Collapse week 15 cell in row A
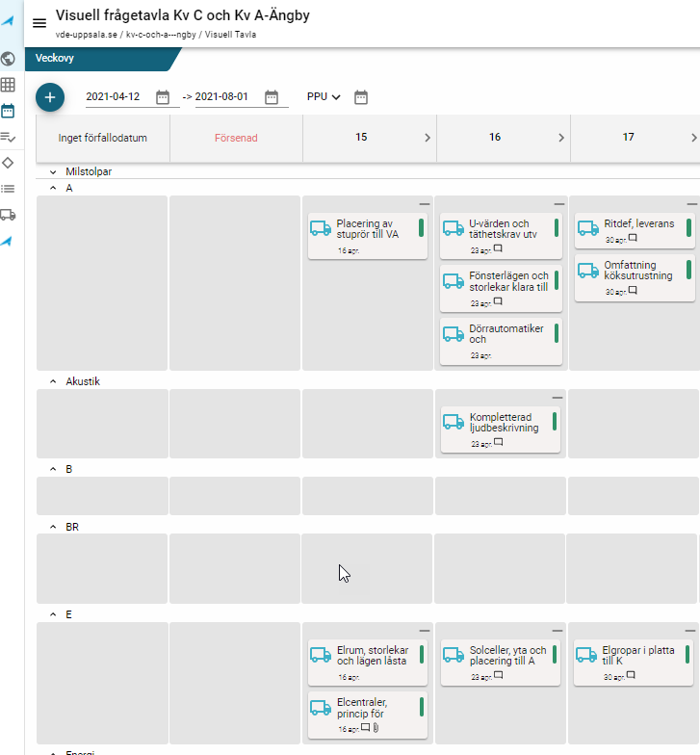The height and width of the screenshot is (755, 700). [x=425, y=205]
